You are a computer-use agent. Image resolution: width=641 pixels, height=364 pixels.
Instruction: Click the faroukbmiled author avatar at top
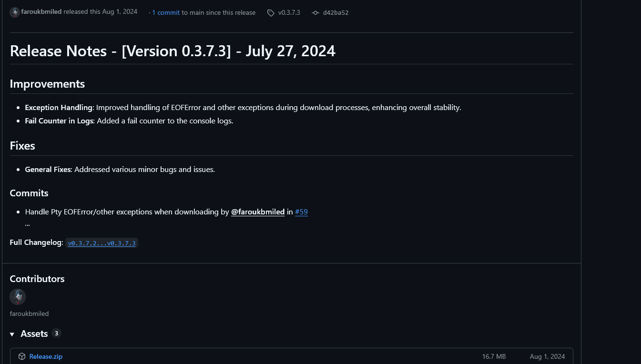pos(15,12)
